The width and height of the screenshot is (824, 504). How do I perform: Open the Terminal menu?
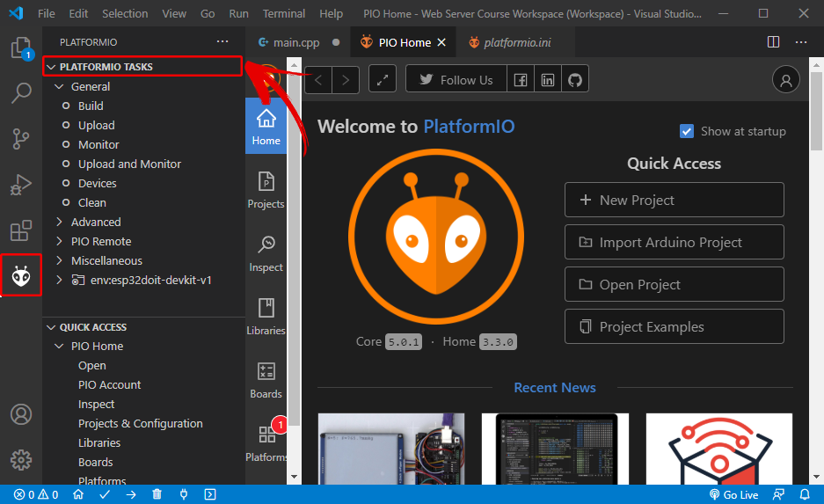[x=284, y=14]
